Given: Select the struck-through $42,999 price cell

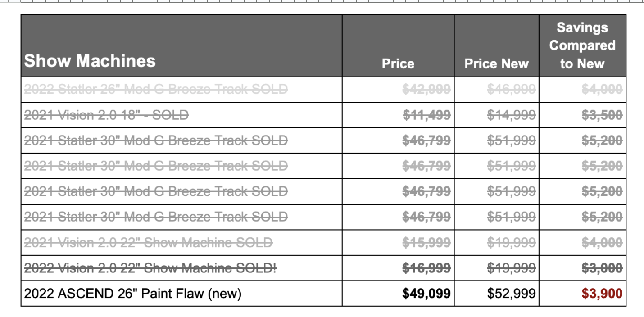Looking at the screenshot, I should pyautogui.click(x=426, y=89).
